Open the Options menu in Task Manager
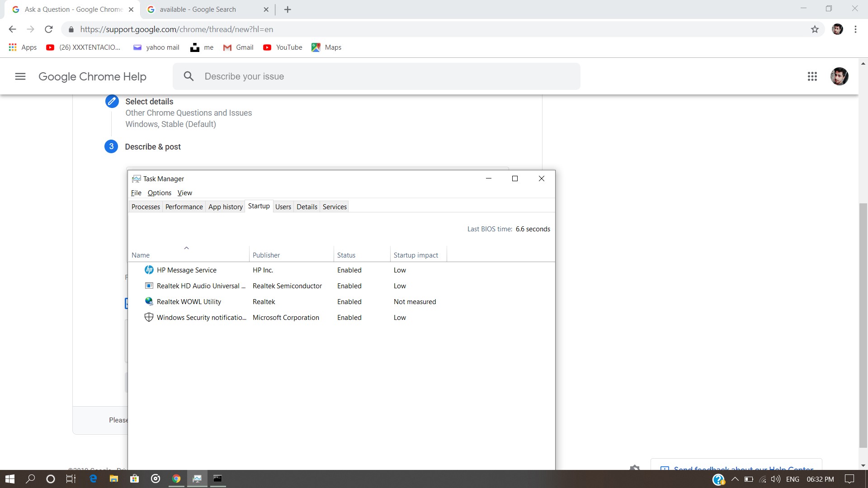Image resolution: width=868 pixels, height=488 pixels. [160, 193]
